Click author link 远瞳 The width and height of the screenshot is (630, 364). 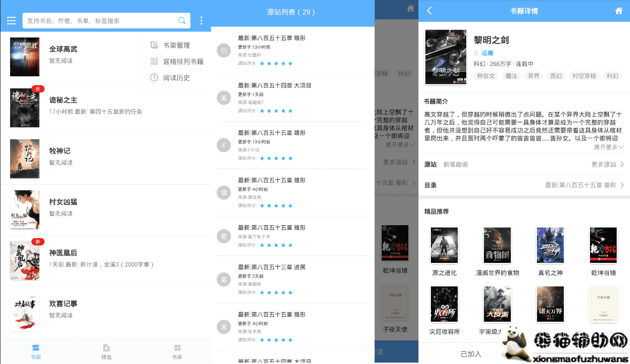pyautogui.click(x=487, y=53)
